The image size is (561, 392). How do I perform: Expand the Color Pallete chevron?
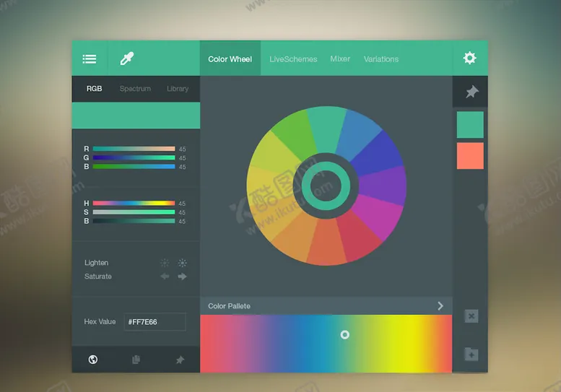tap(440, 306)
